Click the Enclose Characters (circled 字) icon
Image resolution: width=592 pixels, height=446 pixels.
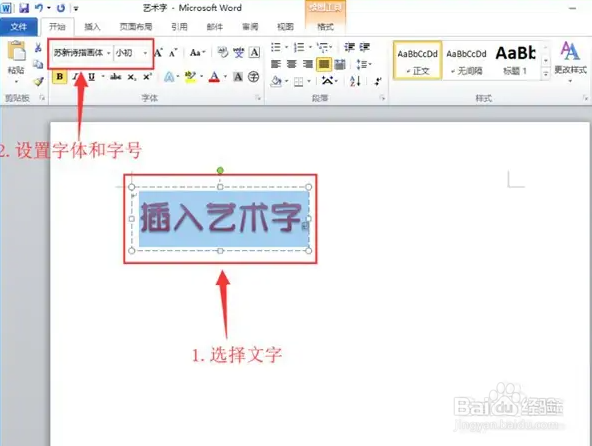pyautogui.click(x=254, y=77)
